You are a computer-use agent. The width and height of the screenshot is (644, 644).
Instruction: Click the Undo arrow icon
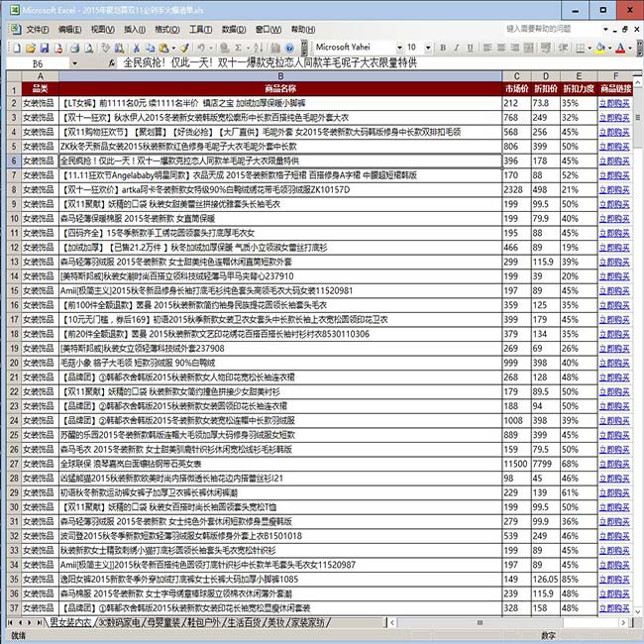(201, 49)
